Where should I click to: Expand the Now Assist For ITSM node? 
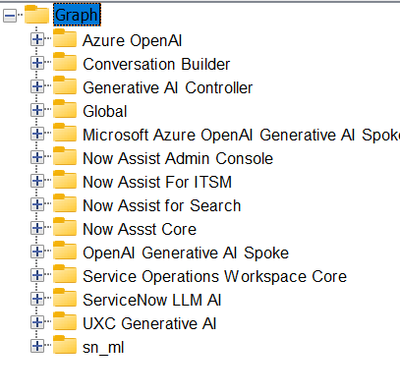(x=37, y=181)
